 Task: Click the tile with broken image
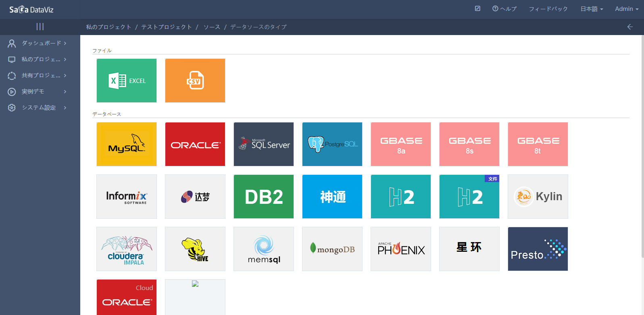[195, 297]
